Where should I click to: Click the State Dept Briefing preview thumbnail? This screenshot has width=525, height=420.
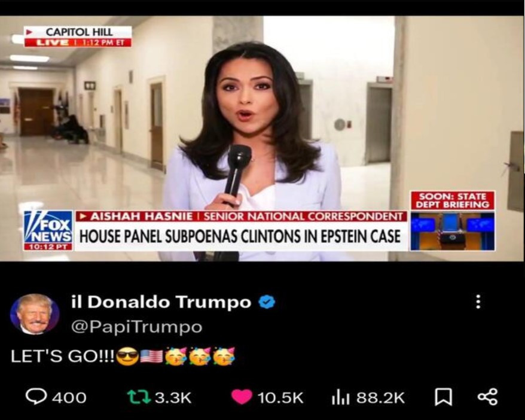point(453,221)
